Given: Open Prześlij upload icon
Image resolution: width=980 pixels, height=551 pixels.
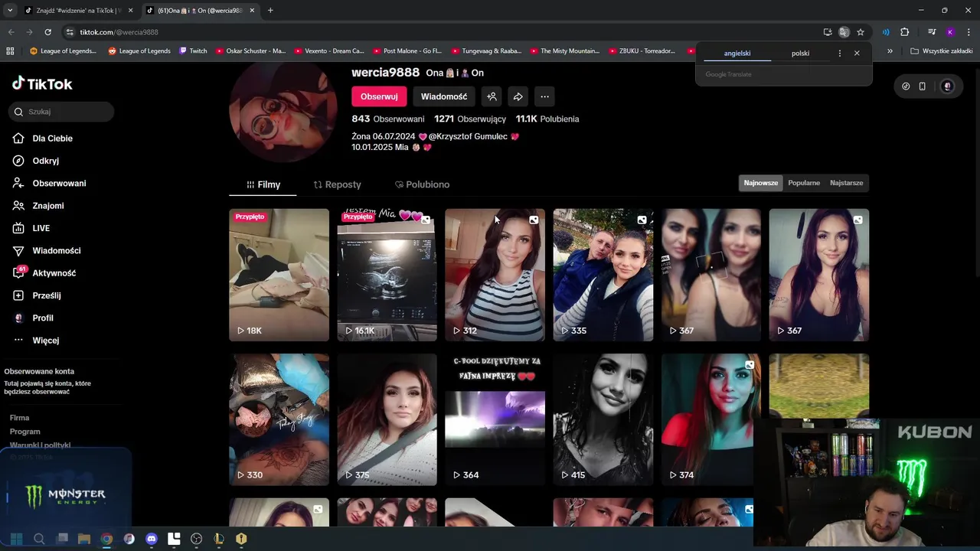Looking at the screenshot, I should [x=18, y=295].
